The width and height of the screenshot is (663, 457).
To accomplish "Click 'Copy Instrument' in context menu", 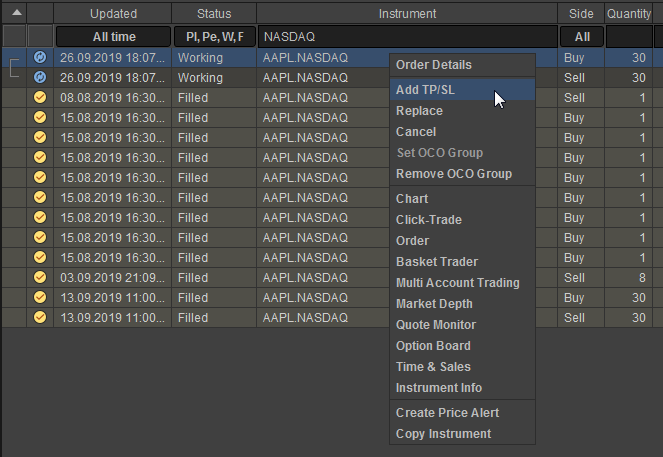I will [443, 434].
